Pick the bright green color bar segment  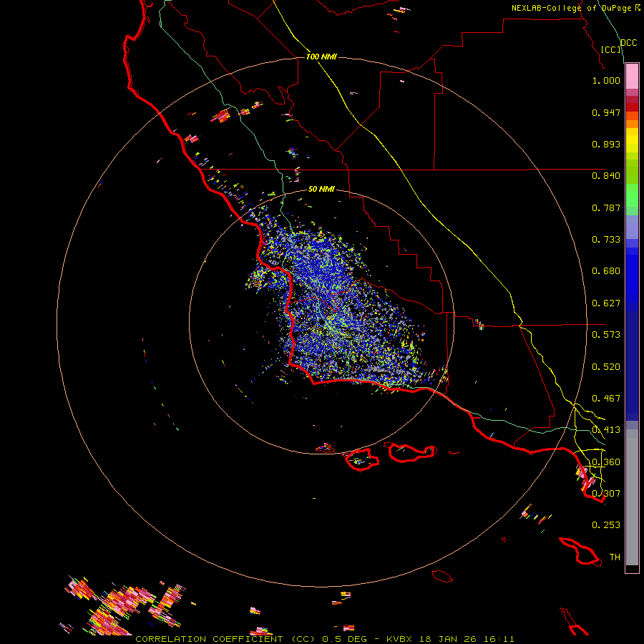(x=632, y=195)
